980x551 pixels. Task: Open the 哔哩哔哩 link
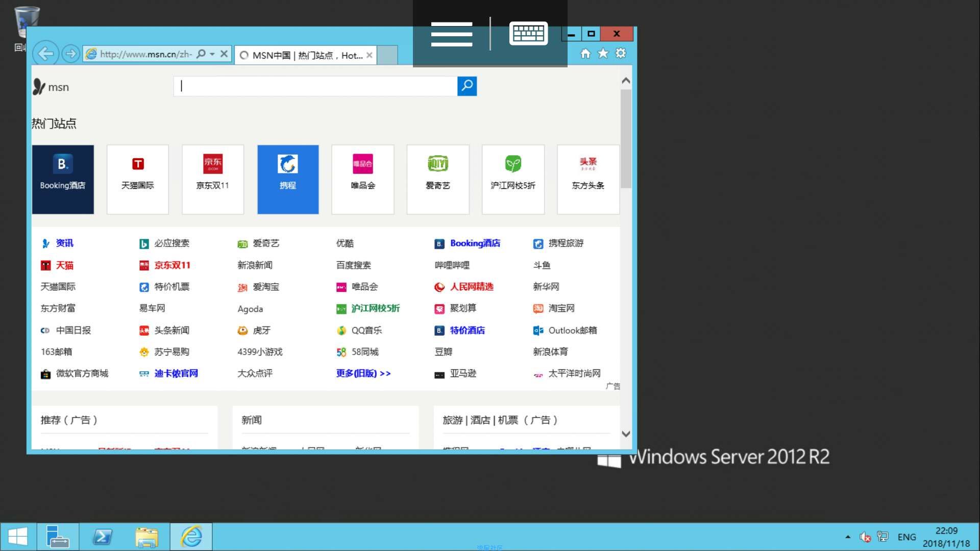click(452, 265)
